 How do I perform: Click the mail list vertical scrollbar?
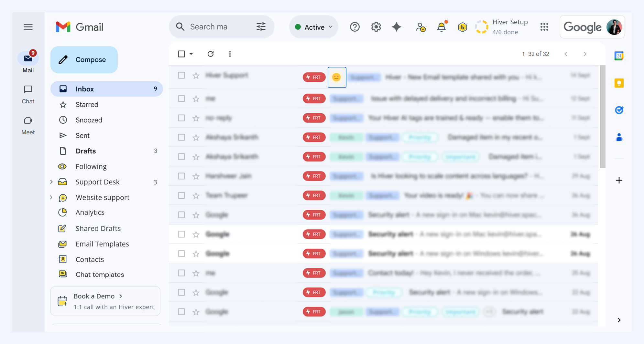602,117
